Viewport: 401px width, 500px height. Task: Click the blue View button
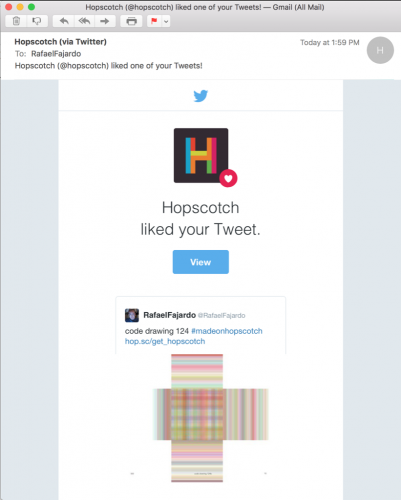201,262
